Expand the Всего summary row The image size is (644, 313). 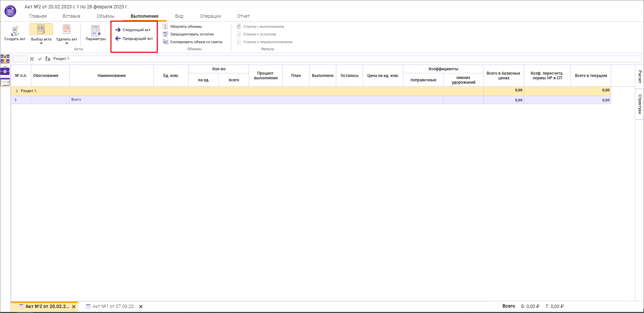coord(15,100)
